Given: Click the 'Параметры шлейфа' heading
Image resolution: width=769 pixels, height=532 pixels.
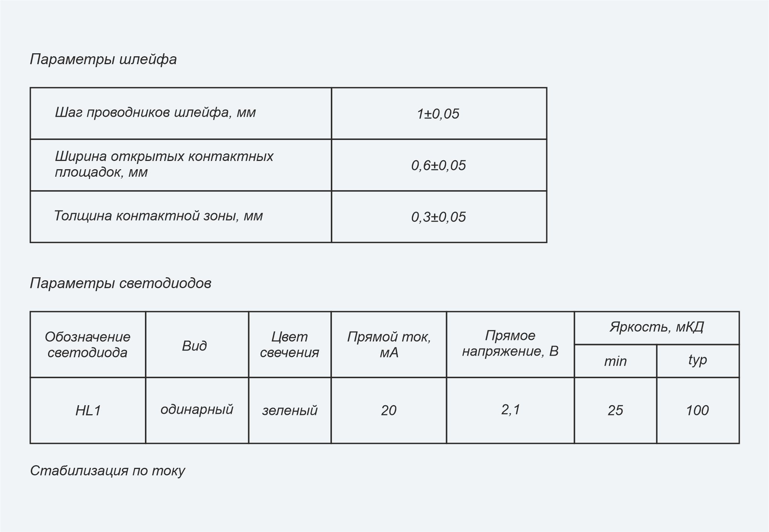Looking at the screenshot, I should click(103, 59).
